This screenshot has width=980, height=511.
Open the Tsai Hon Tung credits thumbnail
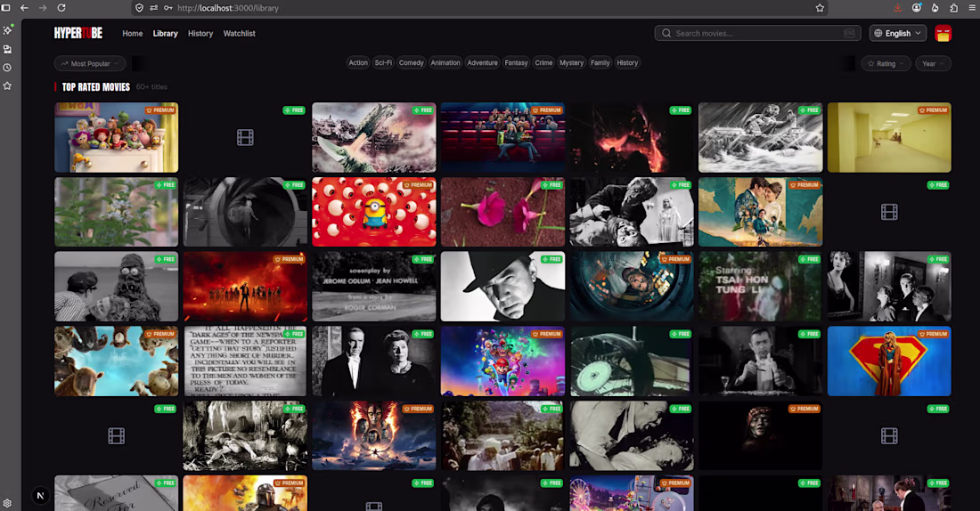click(760, 286)
